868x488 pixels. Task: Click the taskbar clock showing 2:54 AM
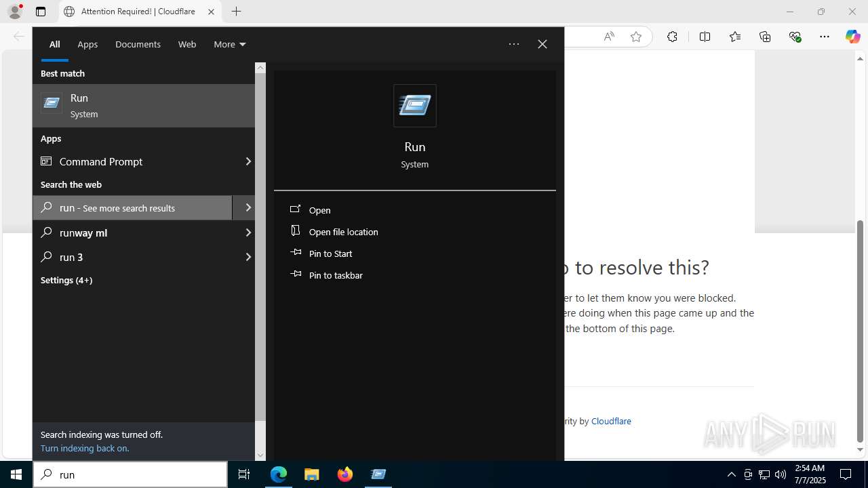(809, 474)
